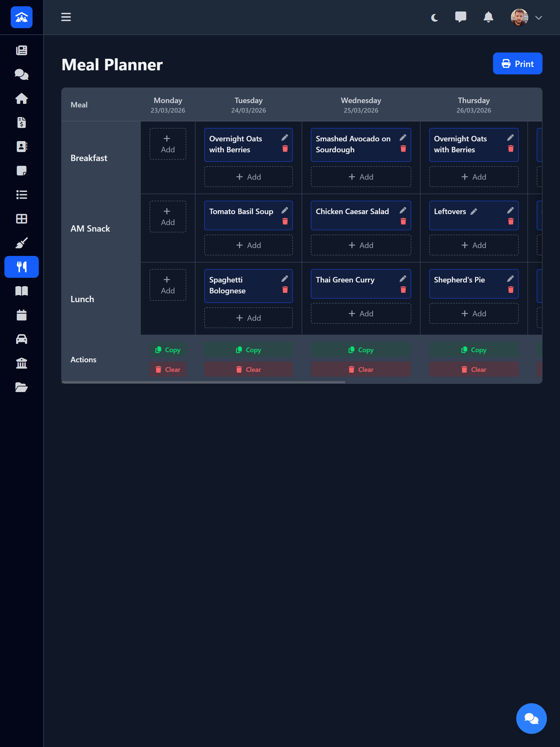
Task: Clear Tuesday's meals
Action: 249,369
